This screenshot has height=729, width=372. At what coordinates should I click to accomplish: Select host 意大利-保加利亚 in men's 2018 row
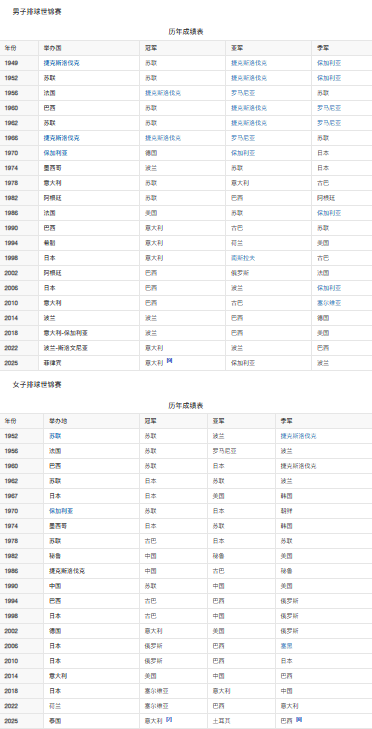tap(66, 333)
